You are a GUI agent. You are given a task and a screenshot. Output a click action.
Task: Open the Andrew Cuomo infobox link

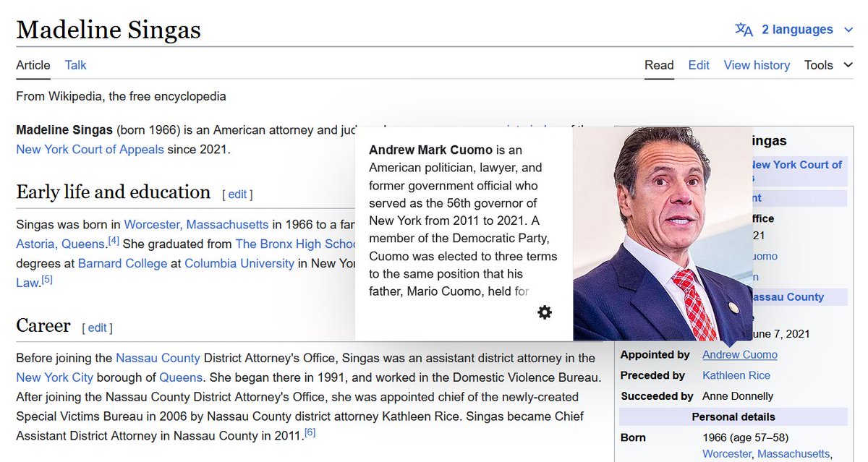[740, 355]
